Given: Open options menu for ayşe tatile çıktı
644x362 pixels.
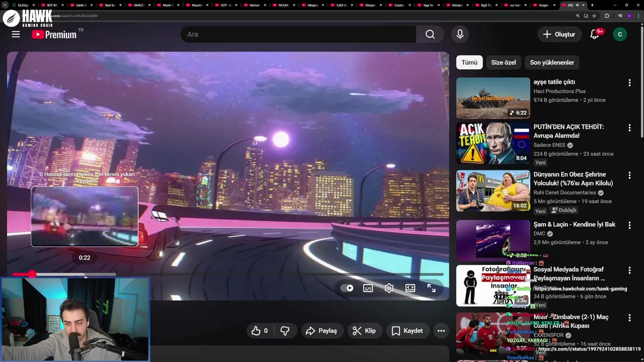Looking at the screenshot, I should [x=629, y=82].
